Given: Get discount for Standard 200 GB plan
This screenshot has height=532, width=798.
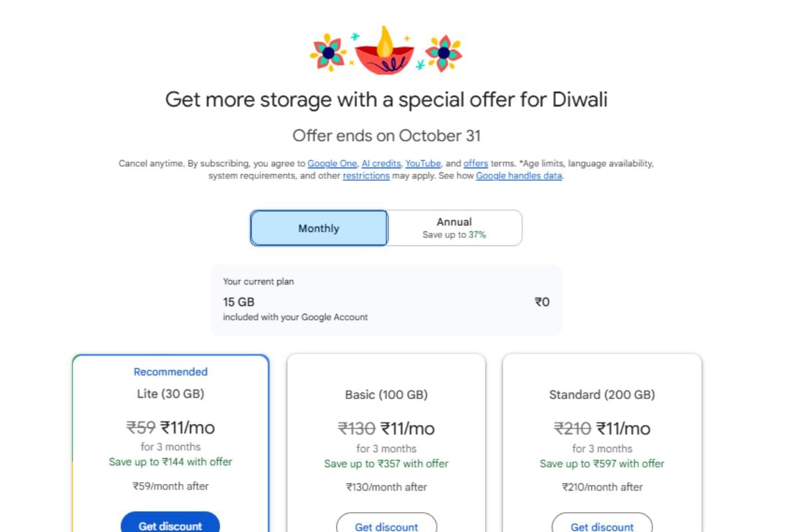Looking at the screenshot, I should point(602,523).
